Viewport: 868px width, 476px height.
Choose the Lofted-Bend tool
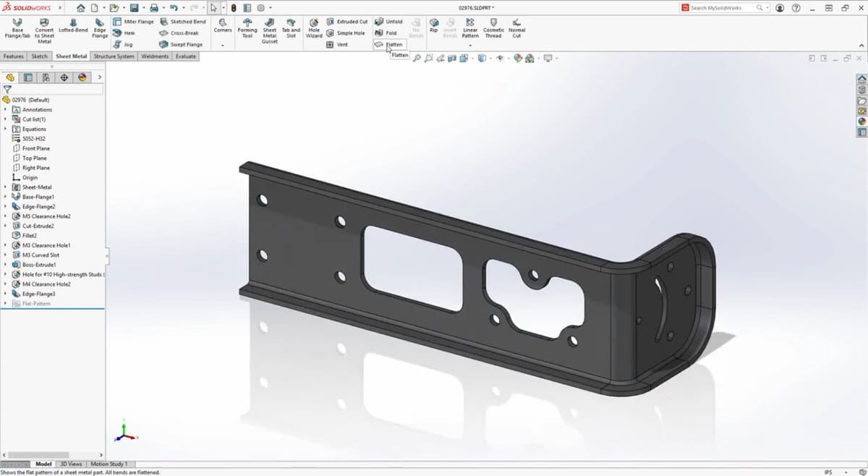click(x=73, y=27)
